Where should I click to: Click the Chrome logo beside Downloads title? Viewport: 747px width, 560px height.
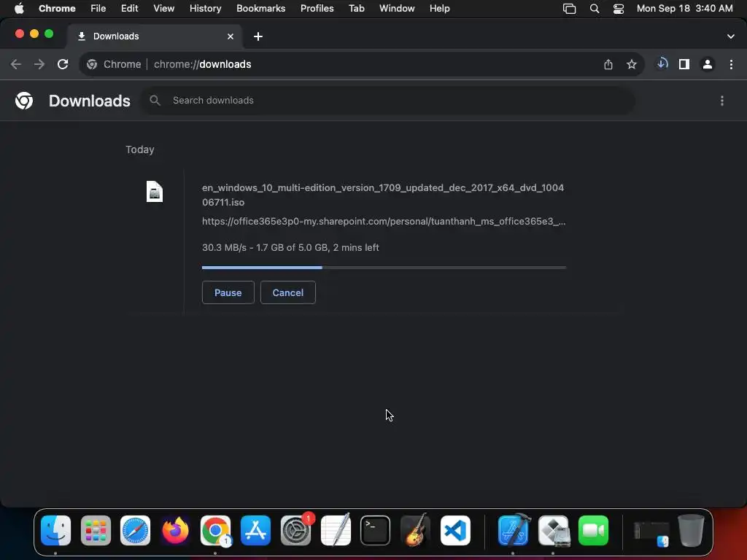(24, 101)
